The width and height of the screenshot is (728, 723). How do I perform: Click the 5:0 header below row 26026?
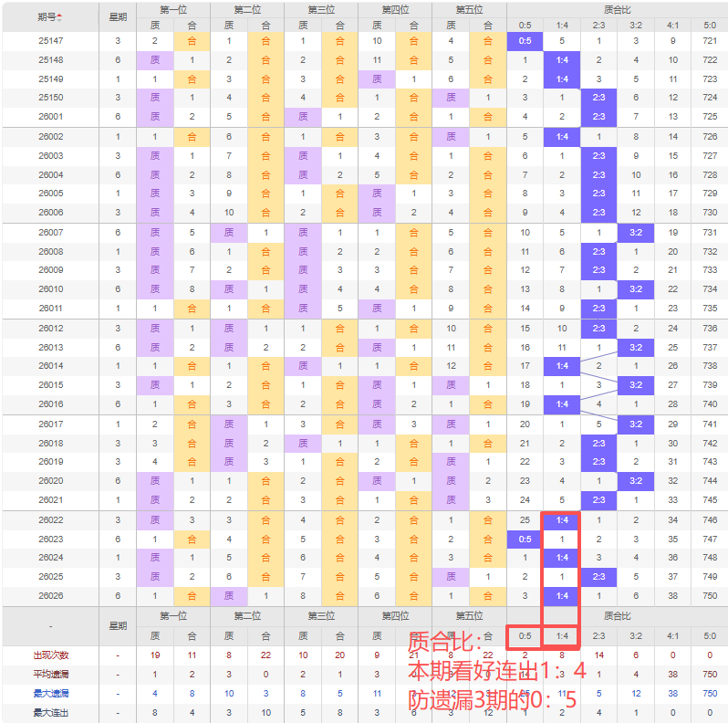[x=710, y=635]
